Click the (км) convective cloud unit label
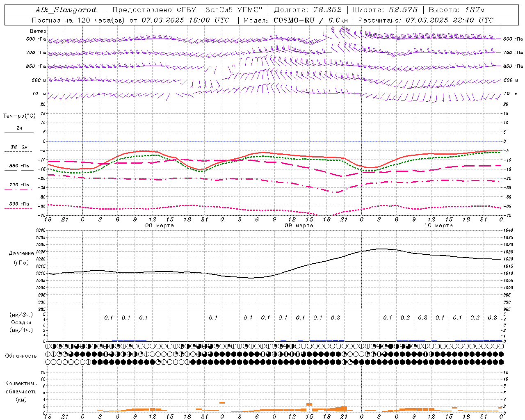 pos(21,399)
